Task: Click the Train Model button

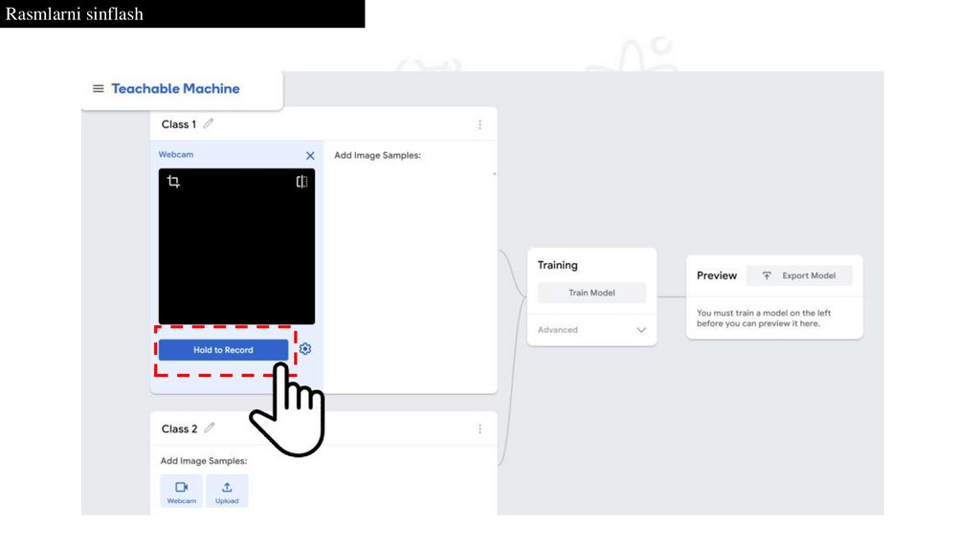Action: (591, 293)
